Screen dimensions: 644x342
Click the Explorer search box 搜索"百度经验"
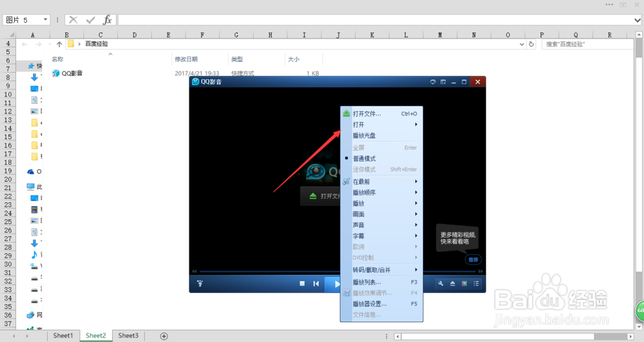click(x=588, y=44)
